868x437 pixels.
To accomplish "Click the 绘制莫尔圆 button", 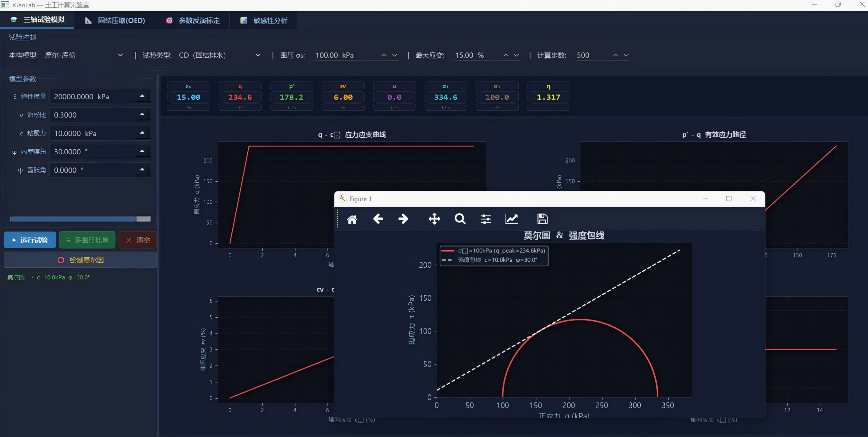I will pos(80,260).
